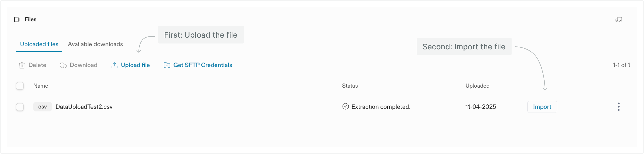Click the Uploaded column header
The image size is (644, 154).
pyautogui.click(x=477, y=86)
